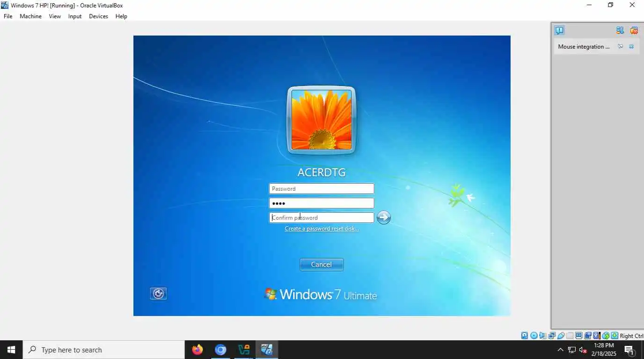The height and width of the screenshot is (359, 644).
Task: Click the CPU virtualization indicator icon
Action: pos(597,336)
